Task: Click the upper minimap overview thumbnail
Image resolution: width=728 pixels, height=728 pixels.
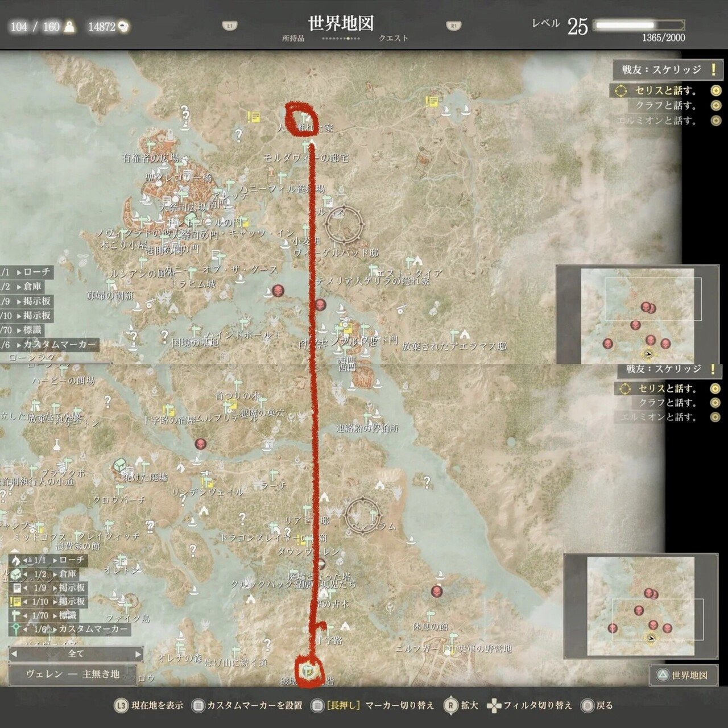Action: pos(638,315)
